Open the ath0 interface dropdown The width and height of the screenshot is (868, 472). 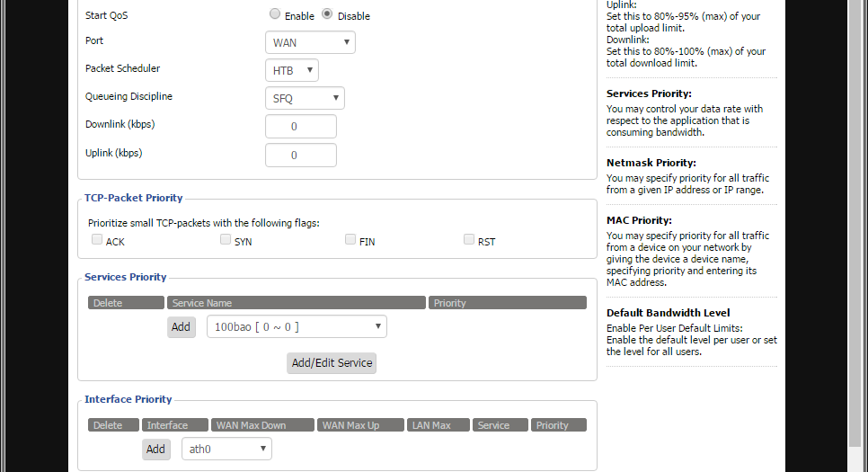pos(226,449)
